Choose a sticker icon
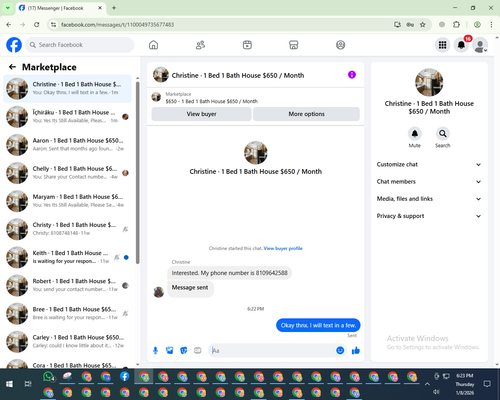 [x=184, y=350]
